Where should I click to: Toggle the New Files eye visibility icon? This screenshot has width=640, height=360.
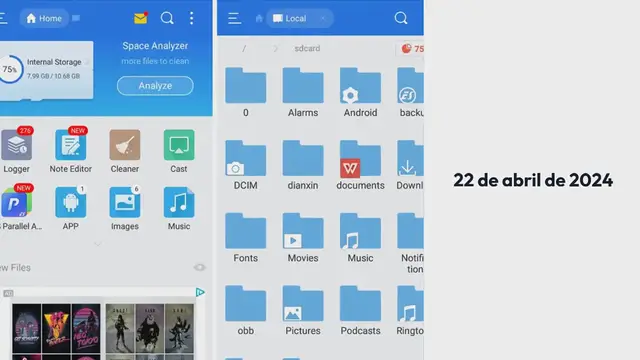200,267
